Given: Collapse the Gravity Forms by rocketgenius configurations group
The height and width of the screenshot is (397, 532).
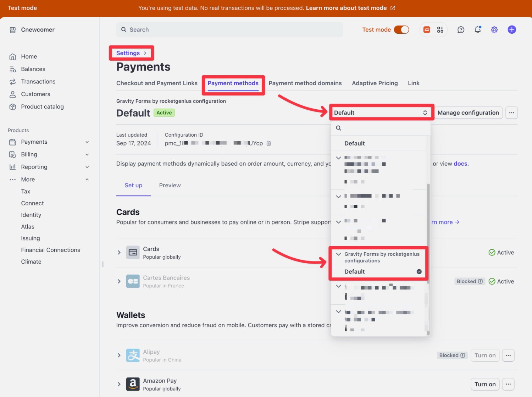Looking at the screenshot, I should (x=338, y=254).
